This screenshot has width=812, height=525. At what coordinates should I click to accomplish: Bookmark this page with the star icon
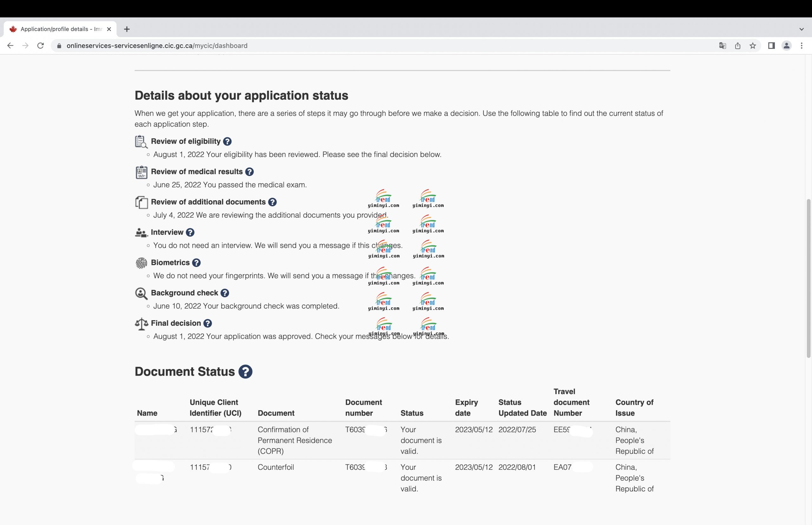pyautogui.click(x=753, y=46)
